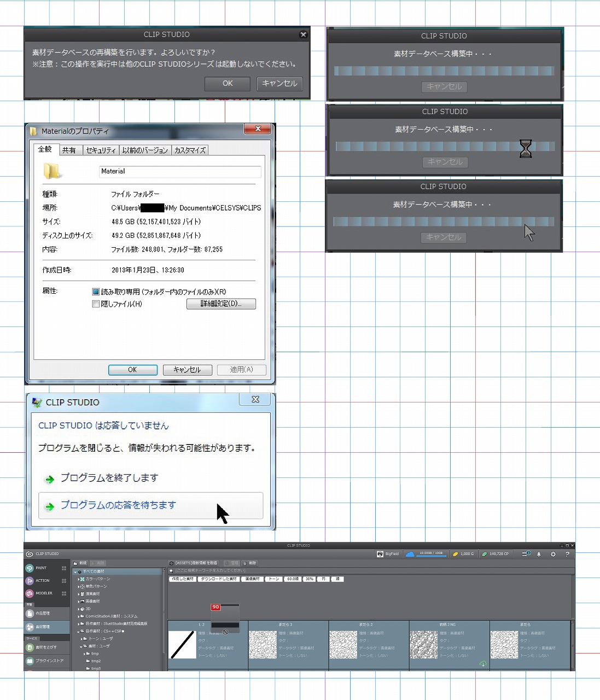The width and height of the screenshot is (600, 700).
Task: Click 詳細設定(D)... button
Action: pyautogui.click(x=221, y=304)
